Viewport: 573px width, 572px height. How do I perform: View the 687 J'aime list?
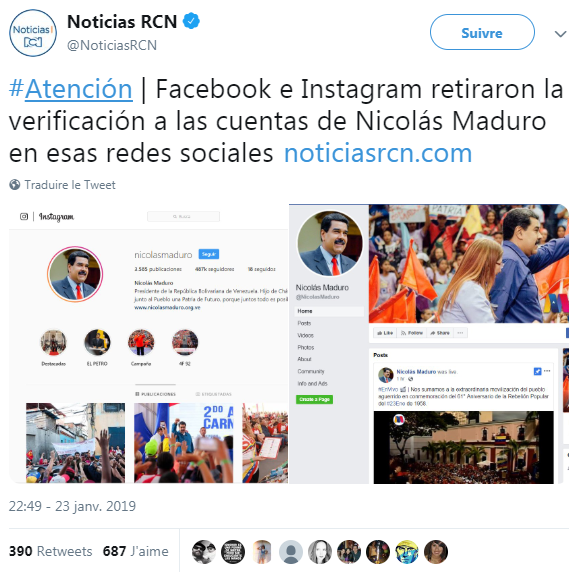click(x=136, y=551)
